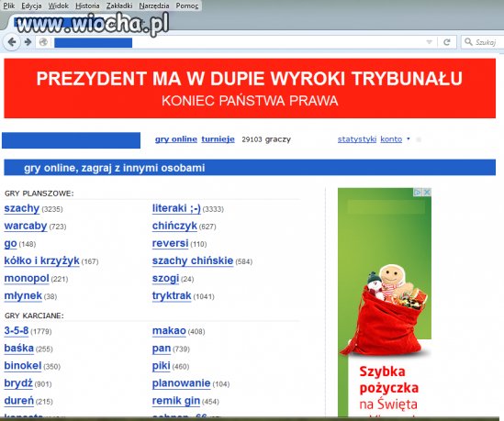The image size is (504, 421).
Task: Open the młynek game
Action: pyautogui.click(x=23, y=296)
